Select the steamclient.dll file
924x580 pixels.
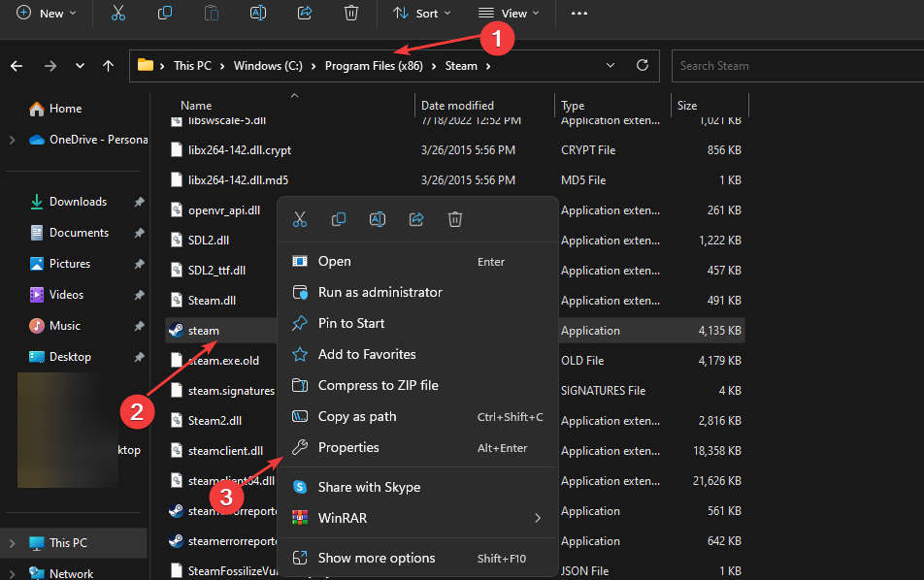coord(225,451)
